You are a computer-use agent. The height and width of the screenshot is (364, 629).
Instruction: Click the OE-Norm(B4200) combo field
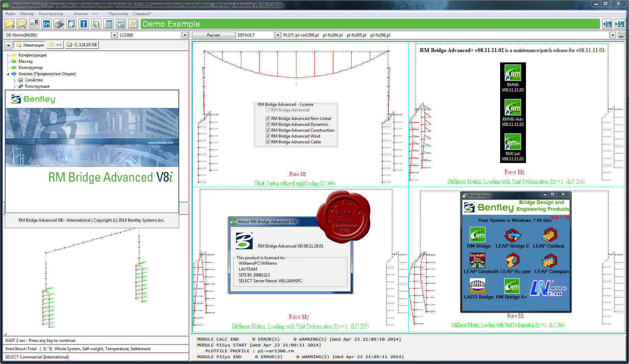coord(58,35)
